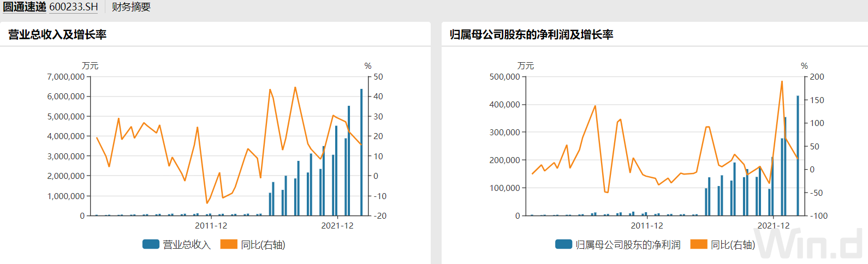Click the 归属母公司股东的净利润及增长率 panel title
This screenshot has height=264, width=868.
531,34
